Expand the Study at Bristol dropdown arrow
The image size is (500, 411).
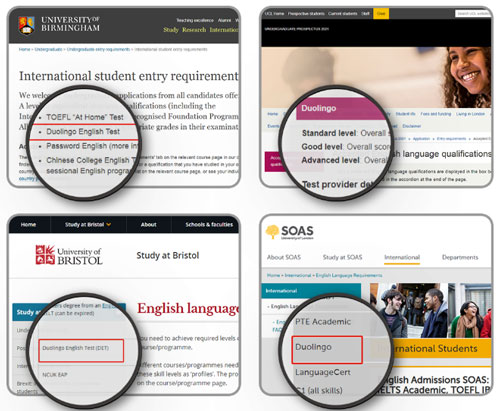(x=109, y=225)
